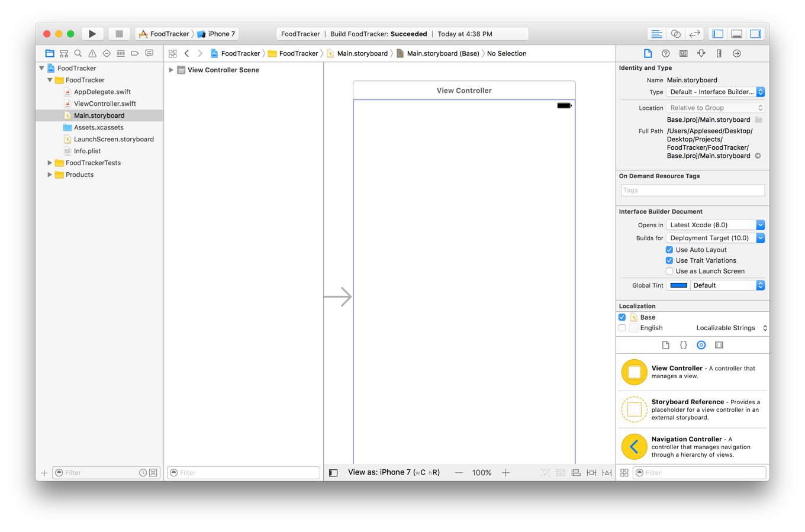
Task: Show the Version editor
Action: pyautogui.click(x=694, y=34)
